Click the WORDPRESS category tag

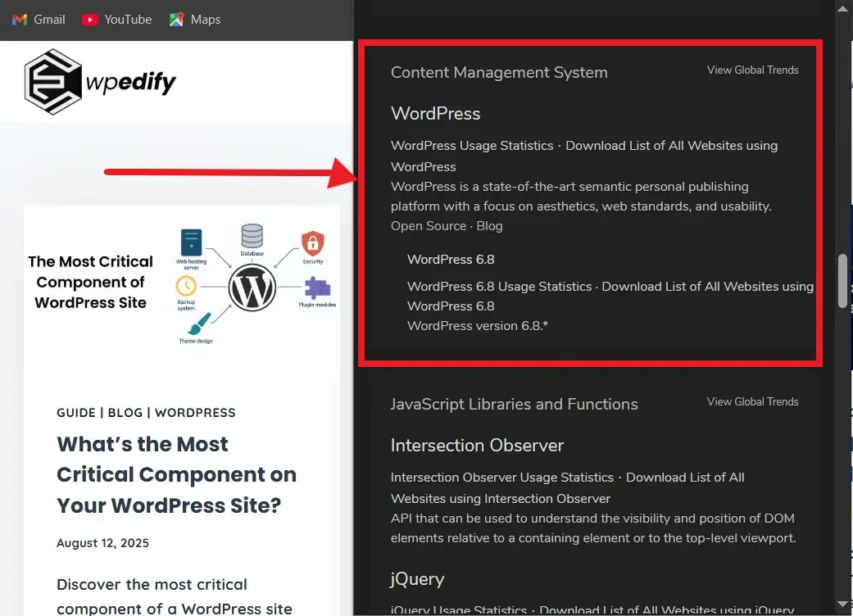pyautogui.click(x=195, y=413)
